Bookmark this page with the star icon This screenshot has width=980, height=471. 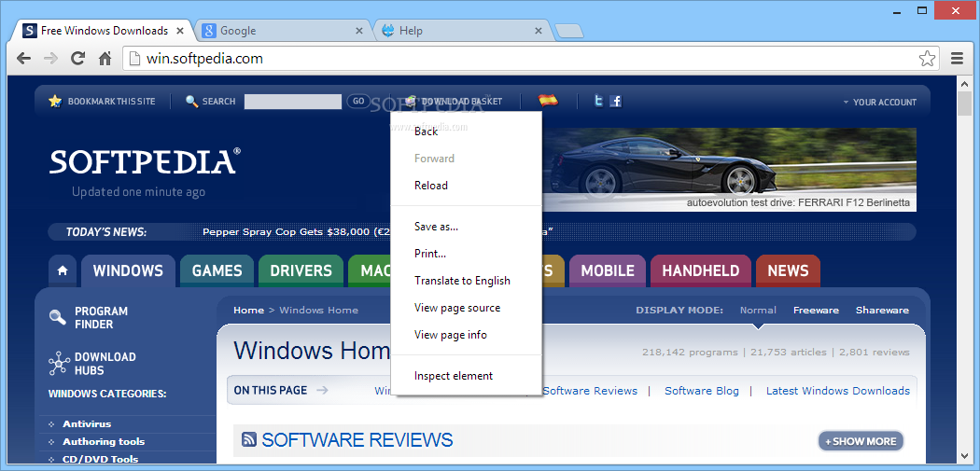[x=927, y=59]
